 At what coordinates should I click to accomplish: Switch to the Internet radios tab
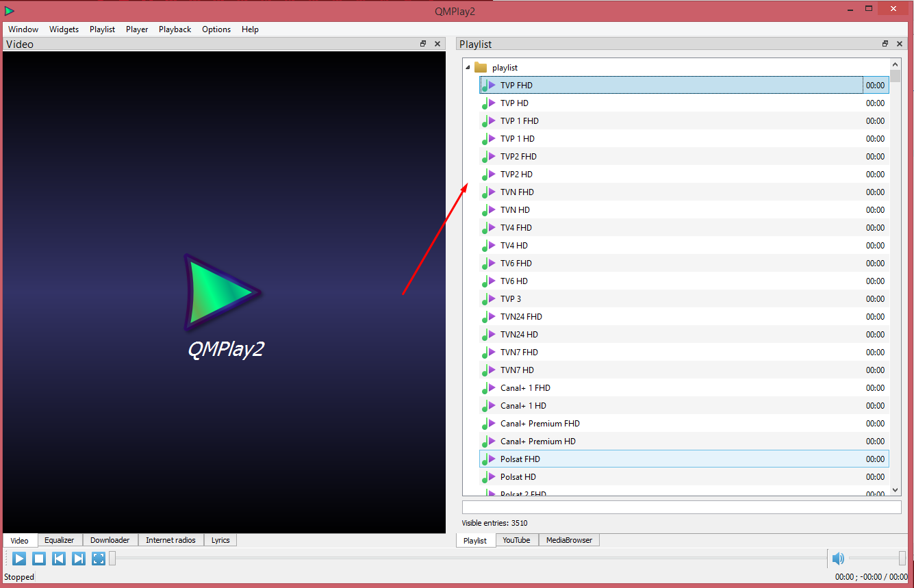click(x=170, y=540)
